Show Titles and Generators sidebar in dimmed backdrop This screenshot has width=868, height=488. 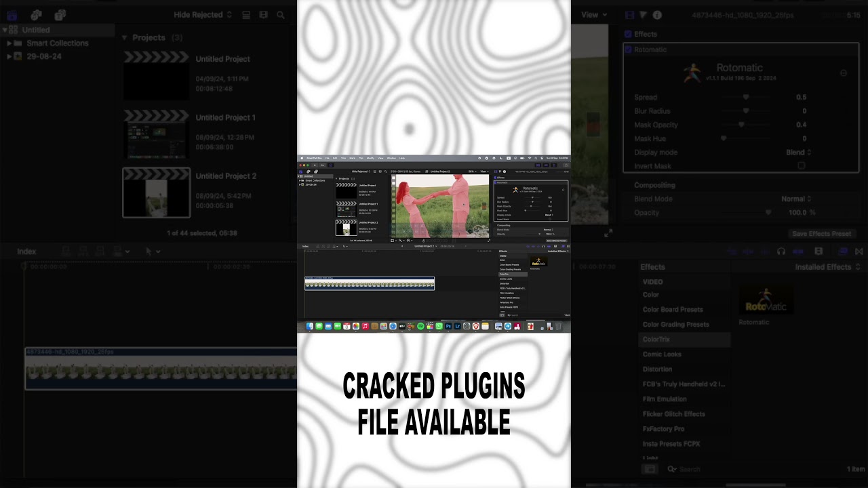tap(60, 14)
